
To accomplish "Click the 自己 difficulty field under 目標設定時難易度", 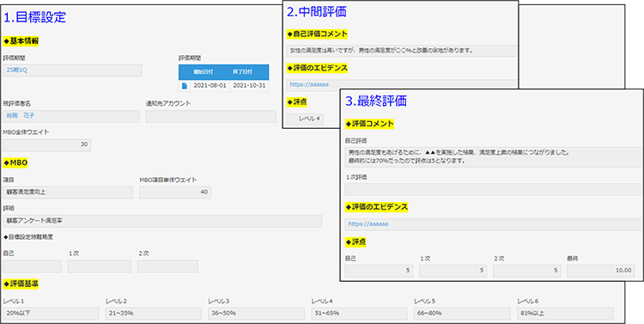I will 32,266.
